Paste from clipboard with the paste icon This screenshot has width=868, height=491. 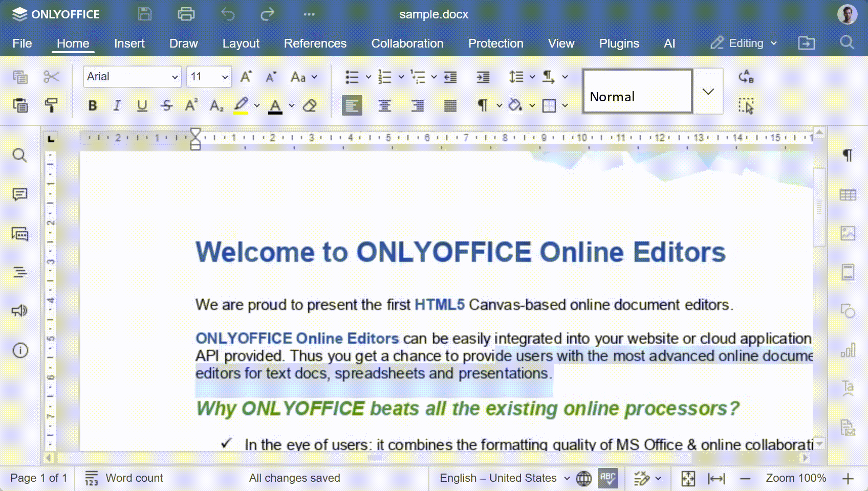point(20,105)
